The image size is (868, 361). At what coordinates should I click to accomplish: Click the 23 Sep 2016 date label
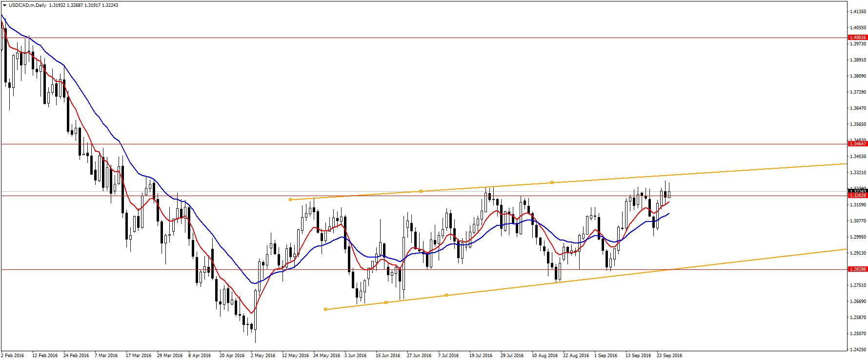[x=669, y=356]
